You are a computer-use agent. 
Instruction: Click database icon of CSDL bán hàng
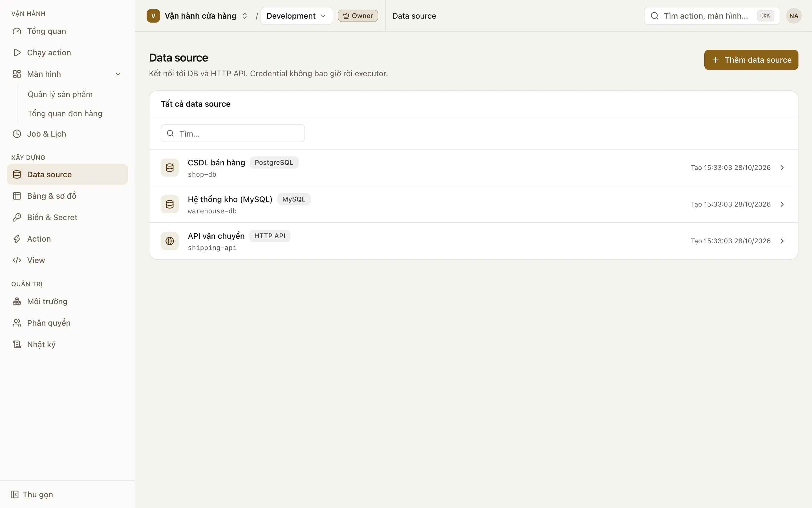[170, 168]
